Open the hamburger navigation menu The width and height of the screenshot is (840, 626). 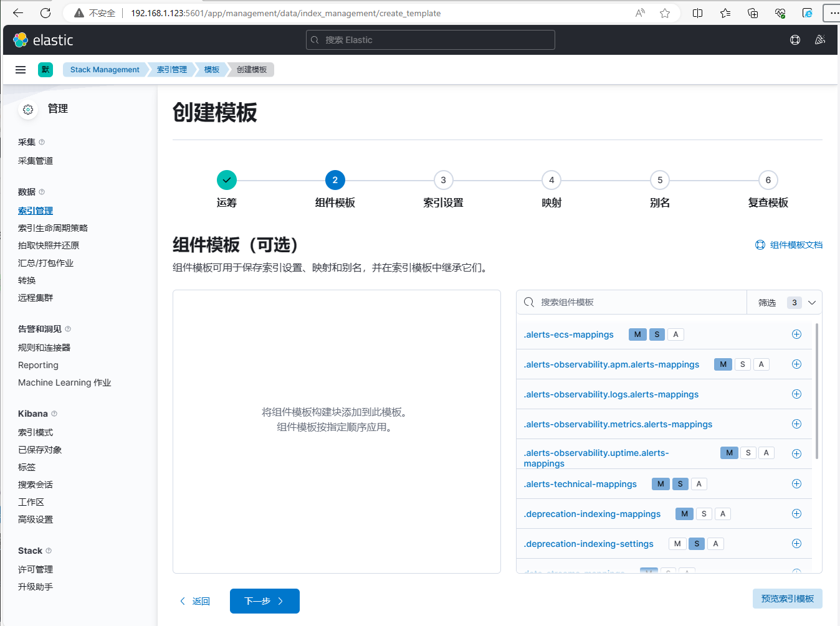[x=21, y=70]
